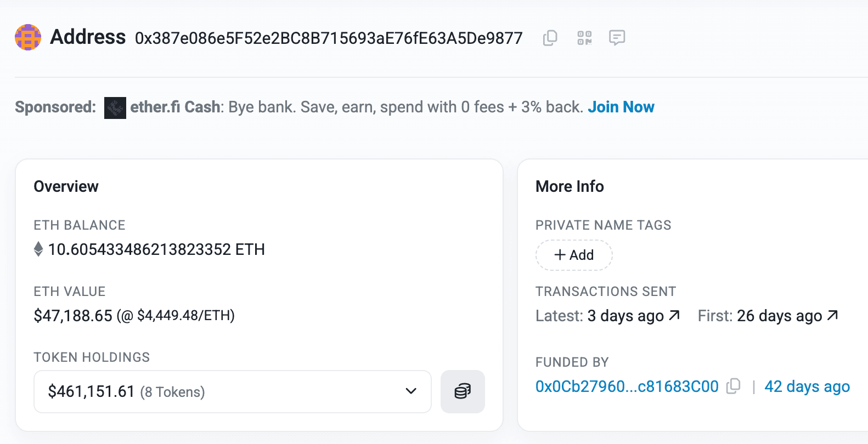Open funder address 0x0Cb27960...c81683C00
Screen dimensions: 868x444
(627, 386)
